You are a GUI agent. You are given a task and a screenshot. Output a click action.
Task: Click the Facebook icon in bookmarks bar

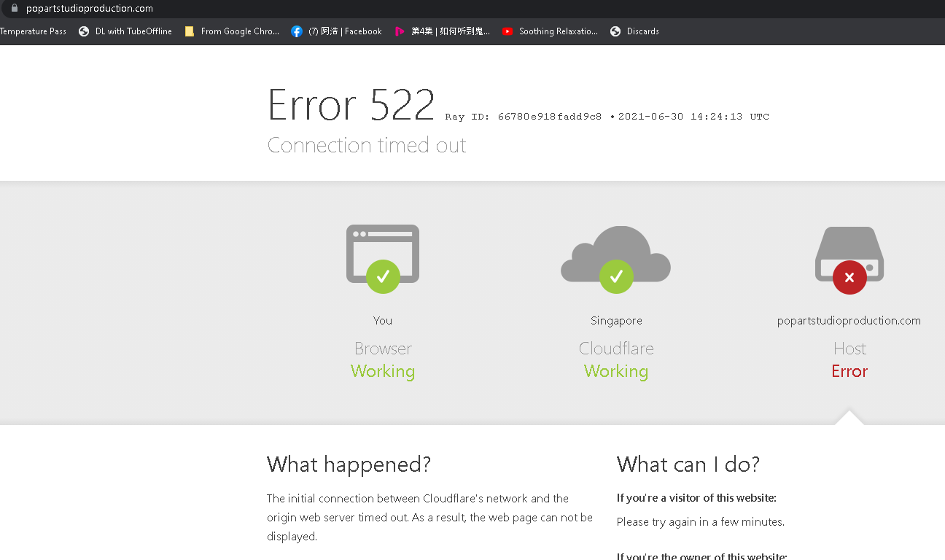tap(297, 31)
